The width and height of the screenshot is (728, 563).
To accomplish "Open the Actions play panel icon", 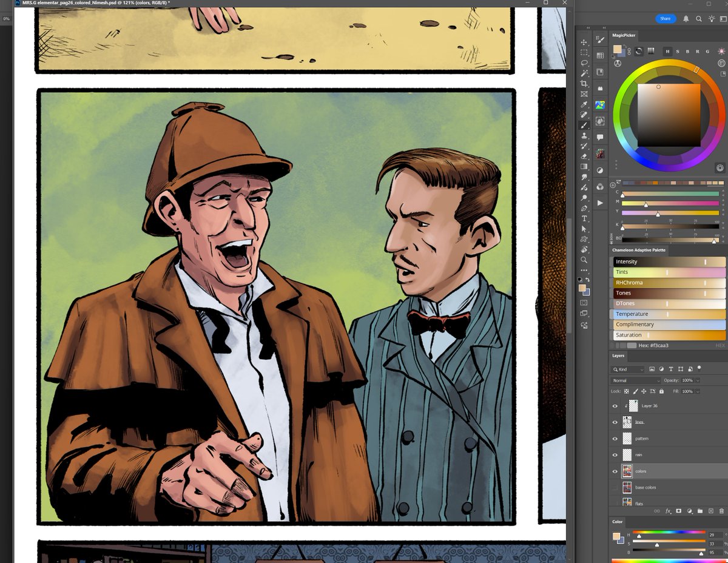I will pyautogui.click(x=600, y=203).
